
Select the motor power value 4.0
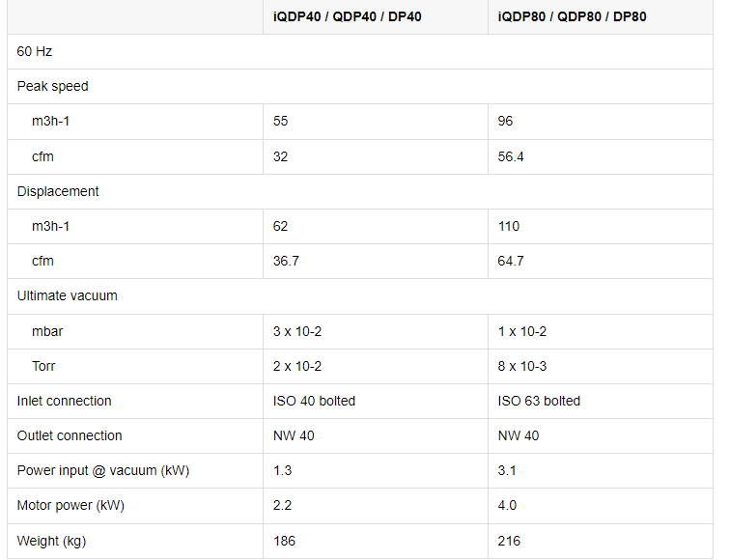click(507, 506)
